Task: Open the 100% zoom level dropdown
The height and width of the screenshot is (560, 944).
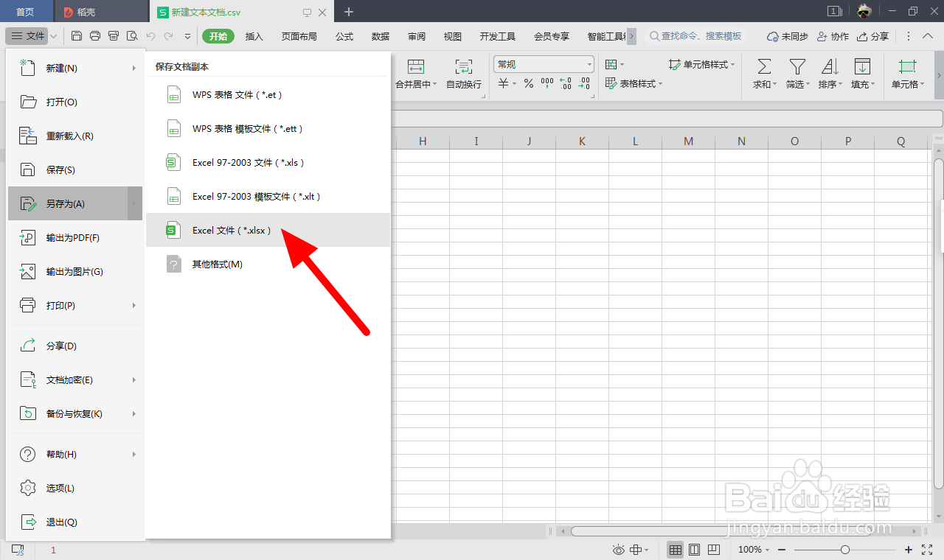Action: pyautogui.click(x=754, y=550)
